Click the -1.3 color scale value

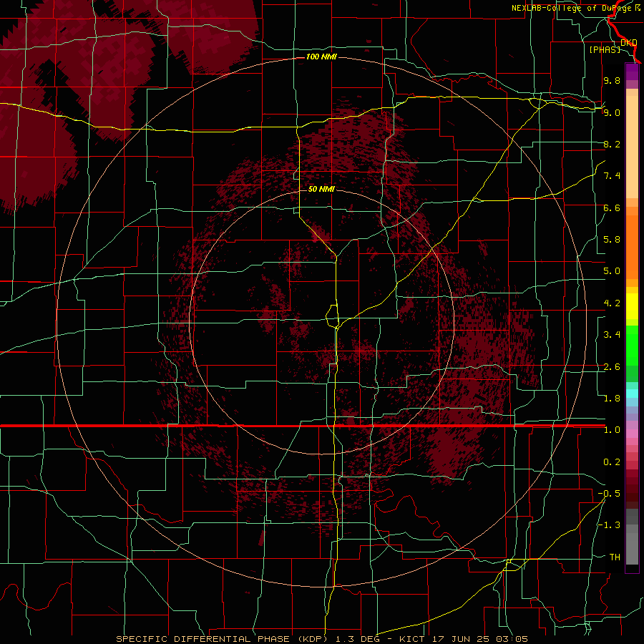609,525
